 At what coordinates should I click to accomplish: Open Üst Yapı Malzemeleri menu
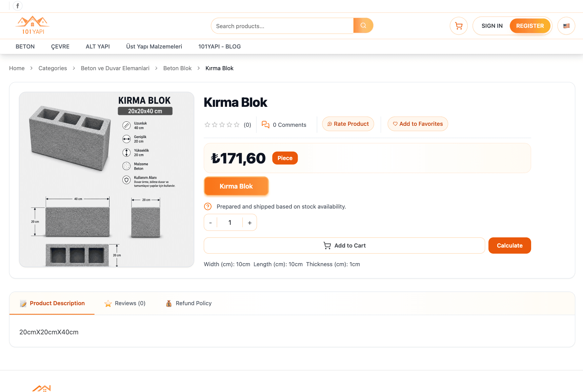[154, 46]
